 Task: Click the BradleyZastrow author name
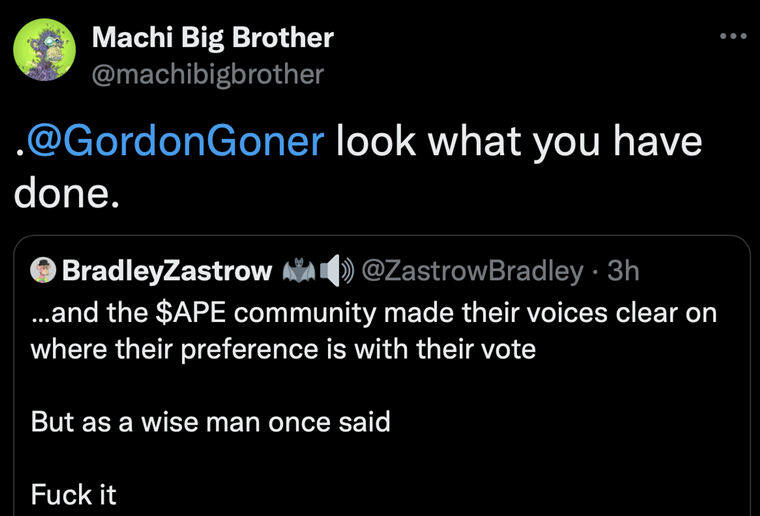(x=167, y=270)
